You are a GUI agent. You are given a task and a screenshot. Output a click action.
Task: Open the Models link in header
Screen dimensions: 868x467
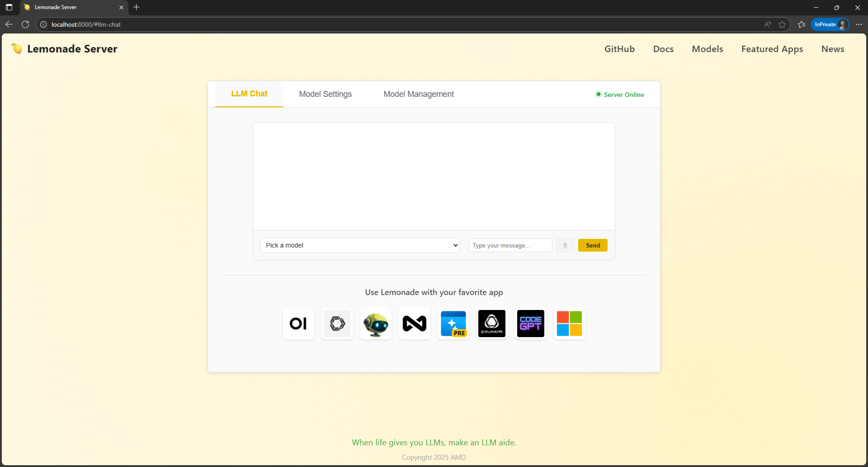click(708, 49)
